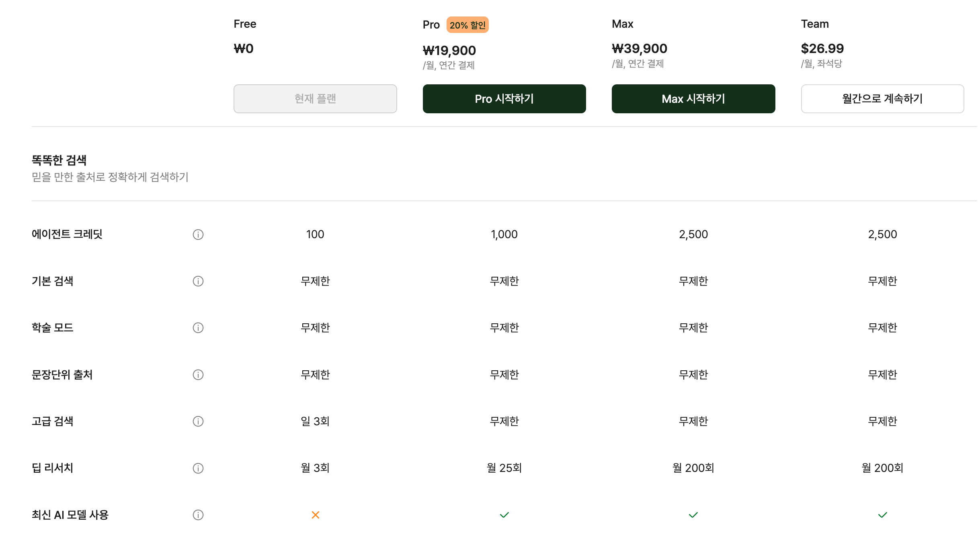The height and width of the screenshot is (539, 980).
Task: Click green checkmark under Pro column
Action: (504, 515)
